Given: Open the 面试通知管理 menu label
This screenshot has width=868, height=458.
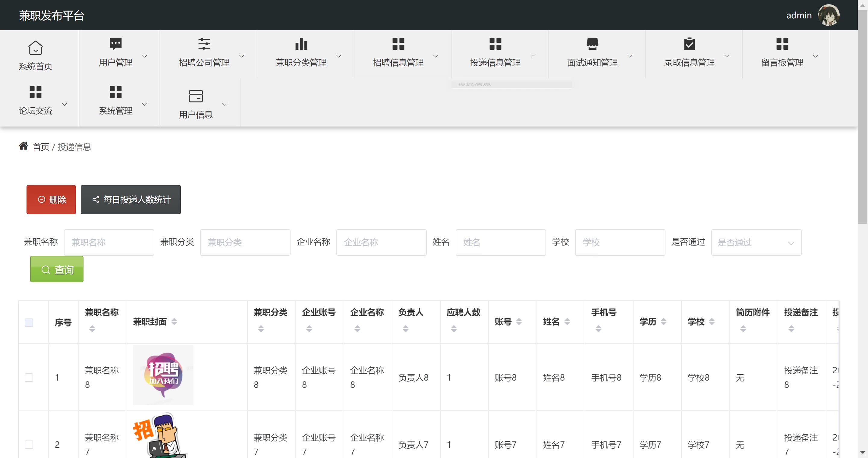Looking at the screenshot, I should [x=592, y=62].
